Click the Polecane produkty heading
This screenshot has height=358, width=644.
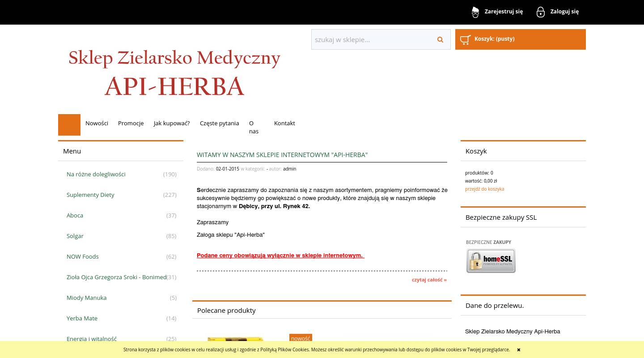[226, 310]
